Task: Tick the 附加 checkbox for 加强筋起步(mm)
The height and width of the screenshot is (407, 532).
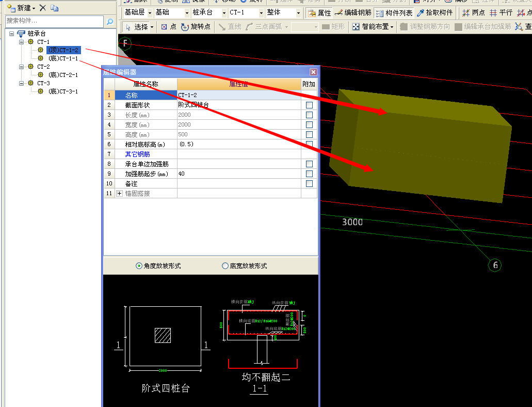Action: click(x=309, y=174)
